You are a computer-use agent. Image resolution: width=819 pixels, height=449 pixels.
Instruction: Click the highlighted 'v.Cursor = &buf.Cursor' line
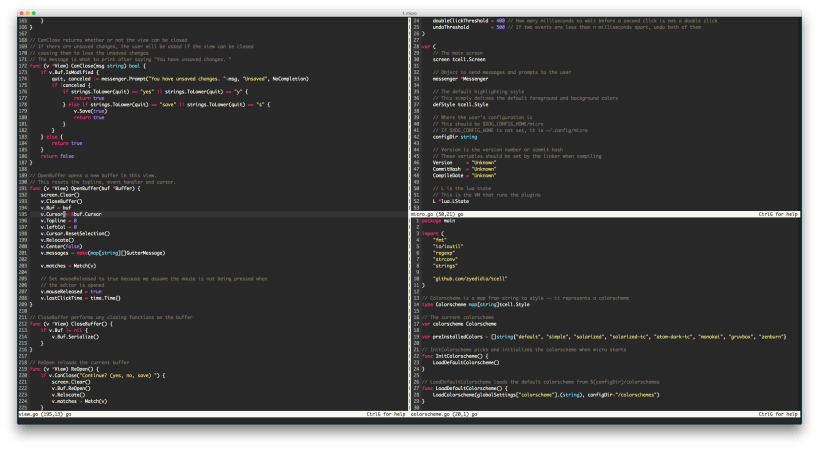(x=71, y=214)
